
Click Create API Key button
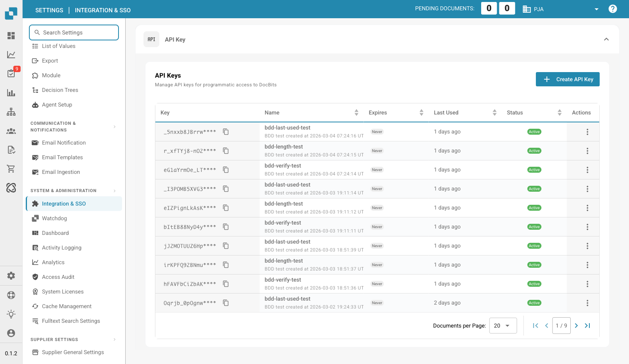pos(568,79)
